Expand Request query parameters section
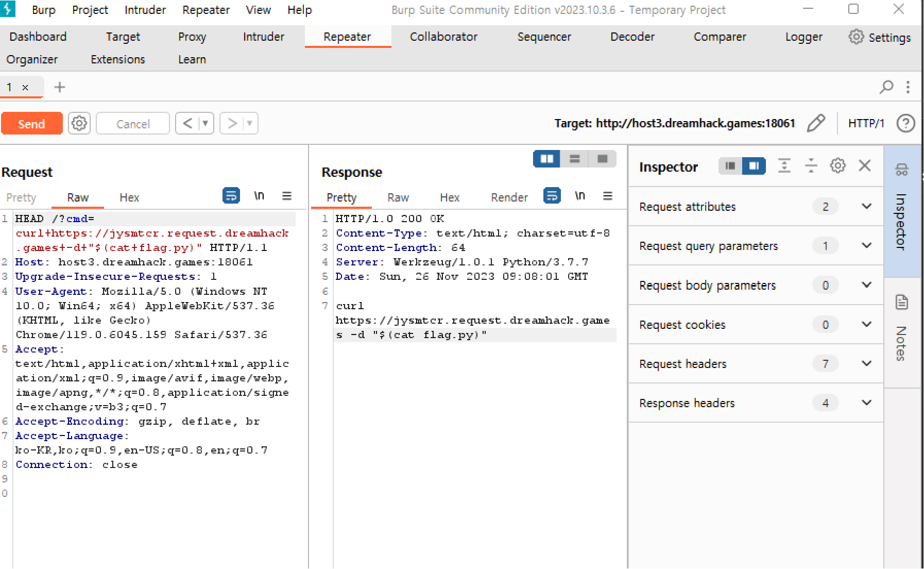Screen dimensions: 924x569 click(756, 246)
